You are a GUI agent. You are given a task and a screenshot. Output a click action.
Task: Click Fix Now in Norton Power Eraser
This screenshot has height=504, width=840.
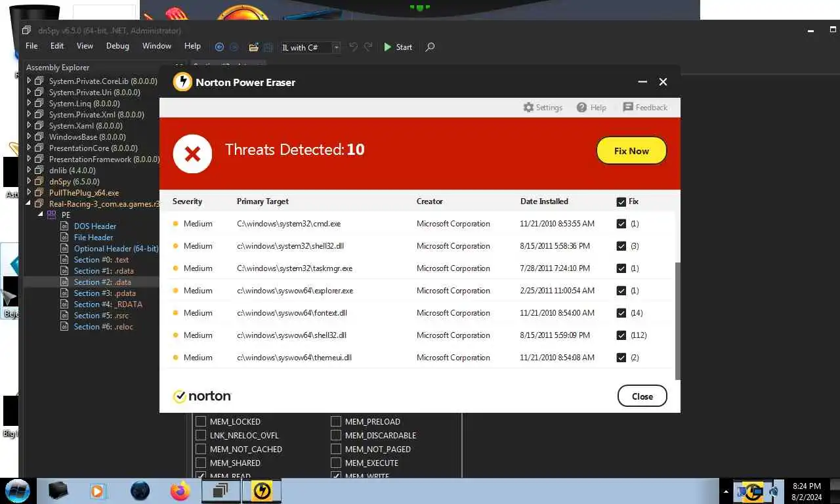pos(631,151)
